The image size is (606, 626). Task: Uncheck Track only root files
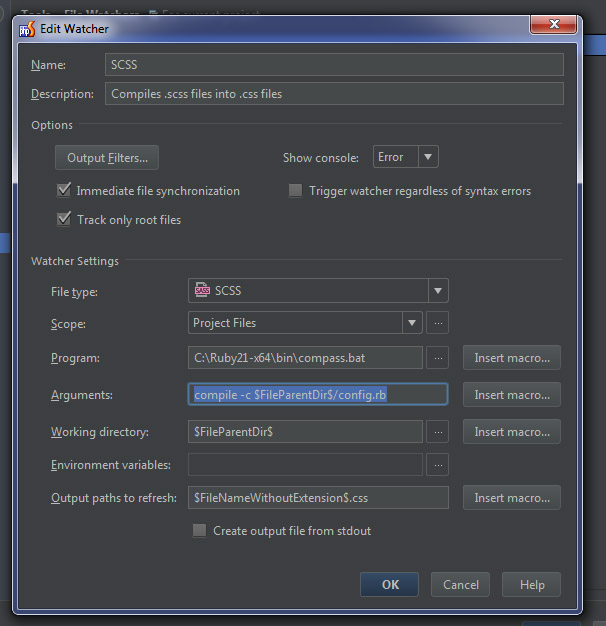[64, 219]
